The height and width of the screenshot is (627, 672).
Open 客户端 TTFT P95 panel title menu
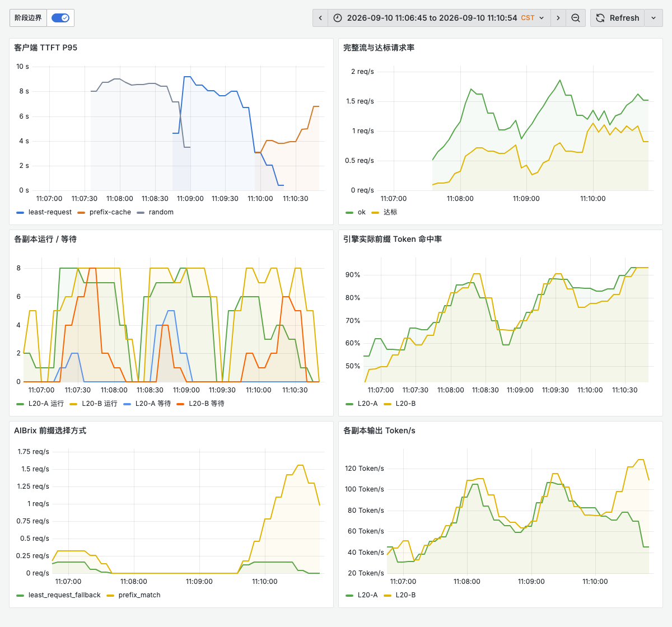point(46,48)
